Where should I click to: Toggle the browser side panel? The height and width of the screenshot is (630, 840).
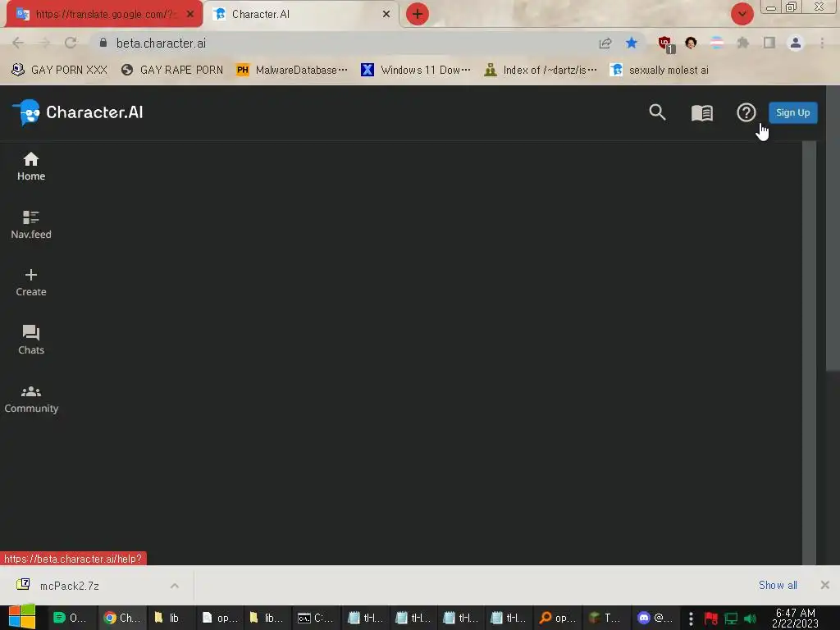pos(769,43)
